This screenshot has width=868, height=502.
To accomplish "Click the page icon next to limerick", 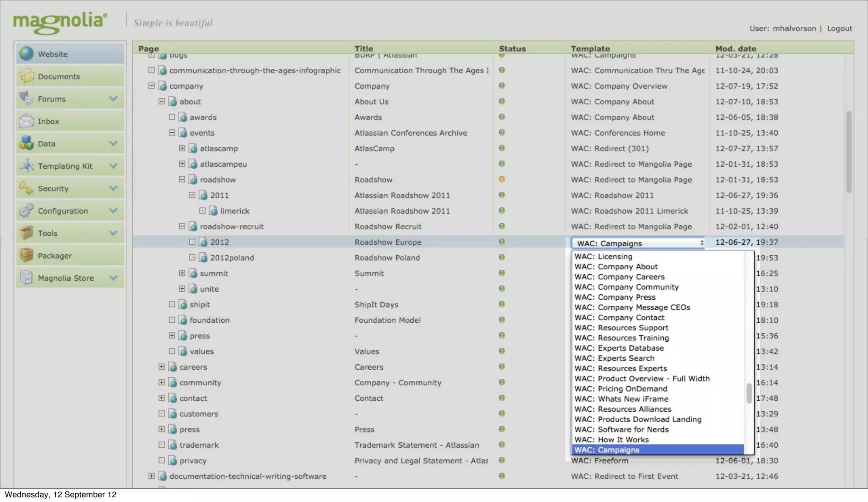I will coord(214,211).
